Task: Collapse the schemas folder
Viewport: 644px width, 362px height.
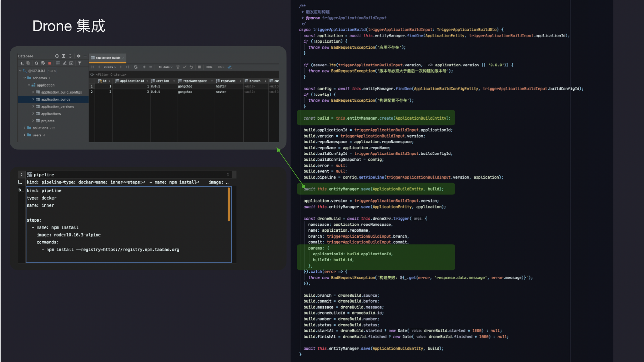Action: (x=25, y=78)
